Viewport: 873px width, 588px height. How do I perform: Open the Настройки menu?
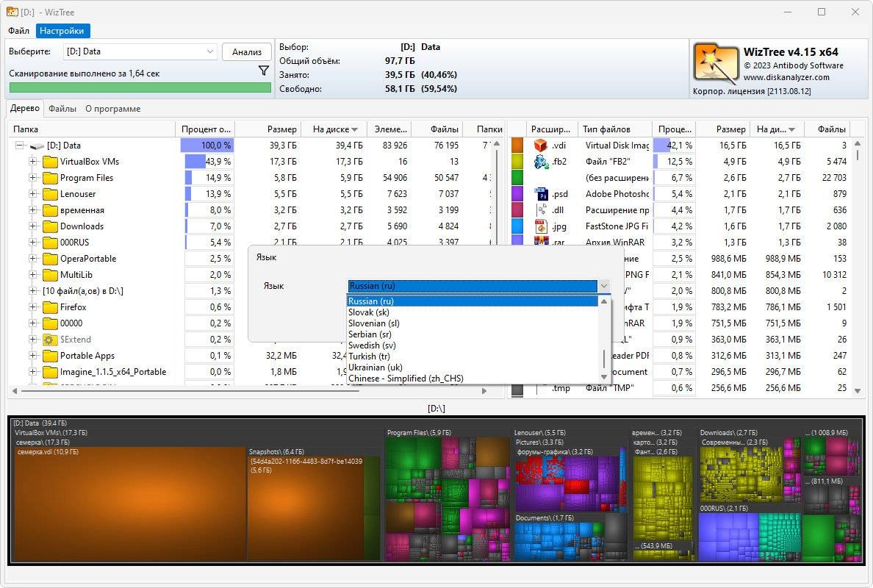pos(62,31)
